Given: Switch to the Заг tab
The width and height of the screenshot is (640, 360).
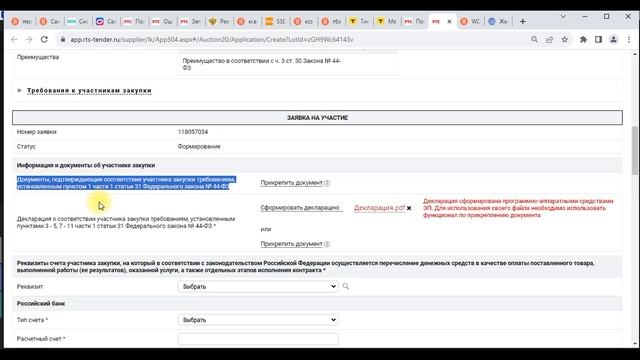Looking at the screenshot, I should (191, 22).
